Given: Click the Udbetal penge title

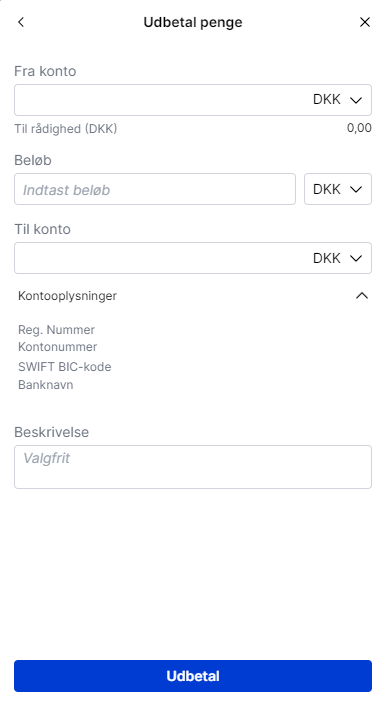Looking at the screenshot, I should click(x=192, y=22).
